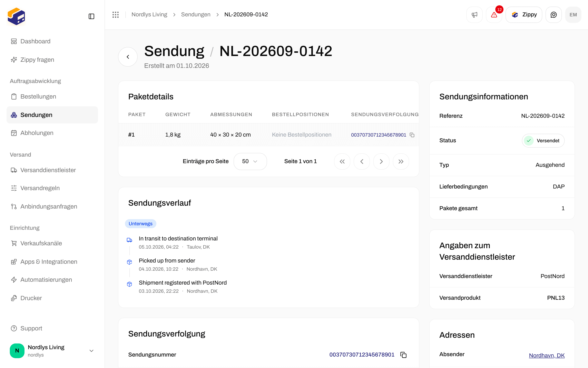The height and width of the screenshot is (368, 588).
Task: Open Support in the sidebar
Action: (x=52, y=328)
